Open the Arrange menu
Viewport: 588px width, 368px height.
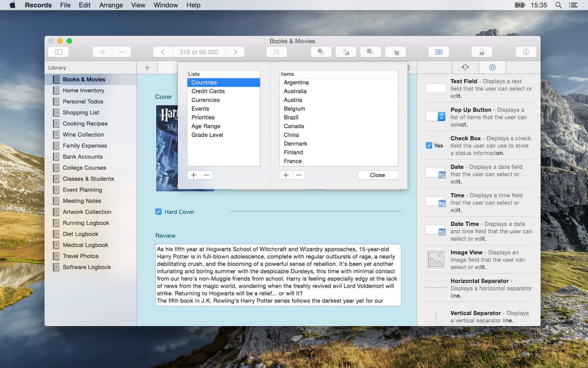click(111, 5)
